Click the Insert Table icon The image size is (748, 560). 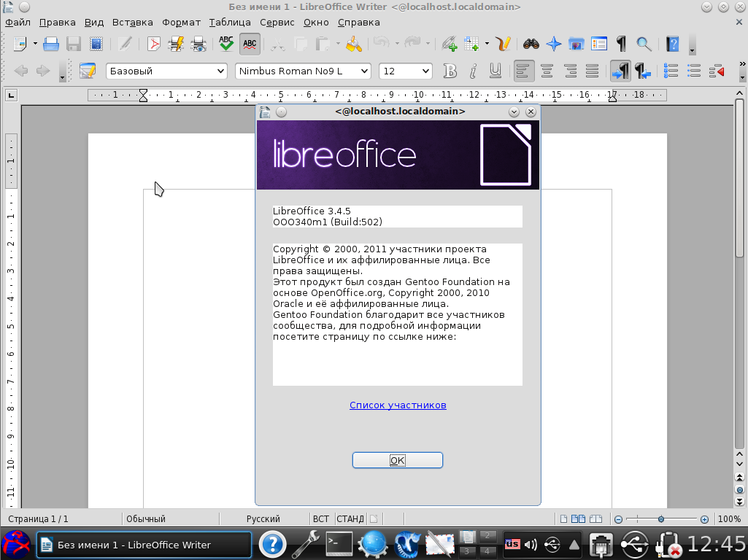click(471, 44)
